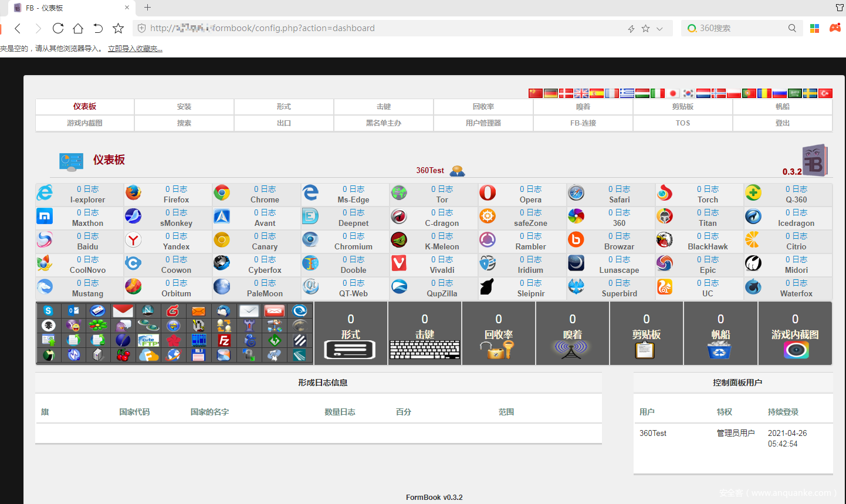Screen dimensions: 846x504
Task: Open the 安装 menu item
Action: tap(184, 106)
